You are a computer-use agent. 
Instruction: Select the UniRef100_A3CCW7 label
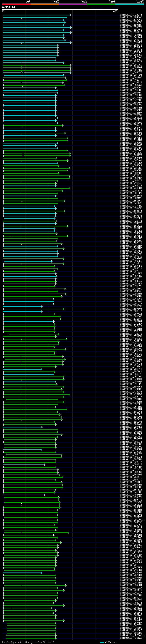tap(131, 605)
